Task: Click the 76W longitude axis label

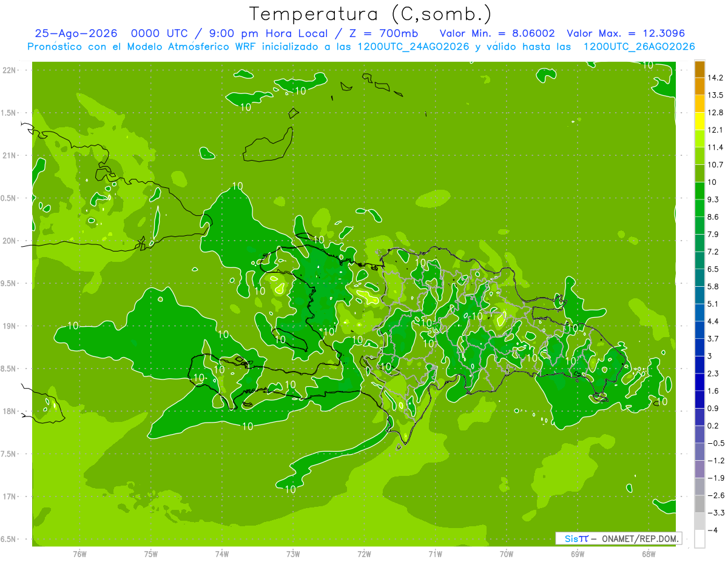Action: 79,554
